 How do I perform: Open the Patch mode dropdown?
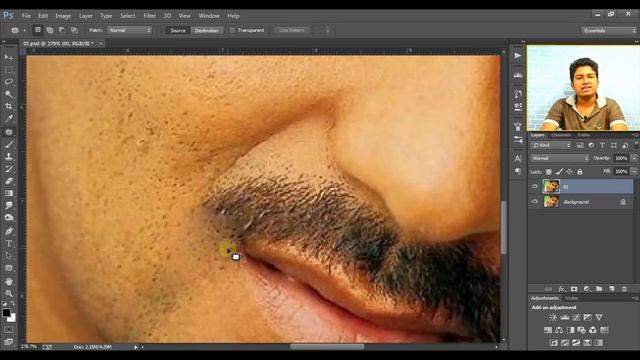(129, 30)
